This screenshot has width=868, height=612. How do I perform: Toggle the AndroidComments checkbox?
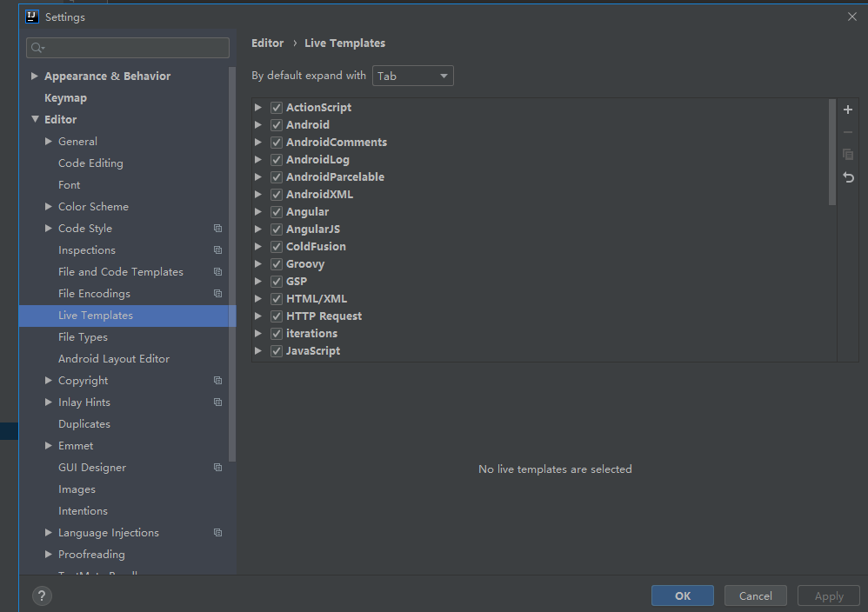pyautogui.click(x=277, y=143)
